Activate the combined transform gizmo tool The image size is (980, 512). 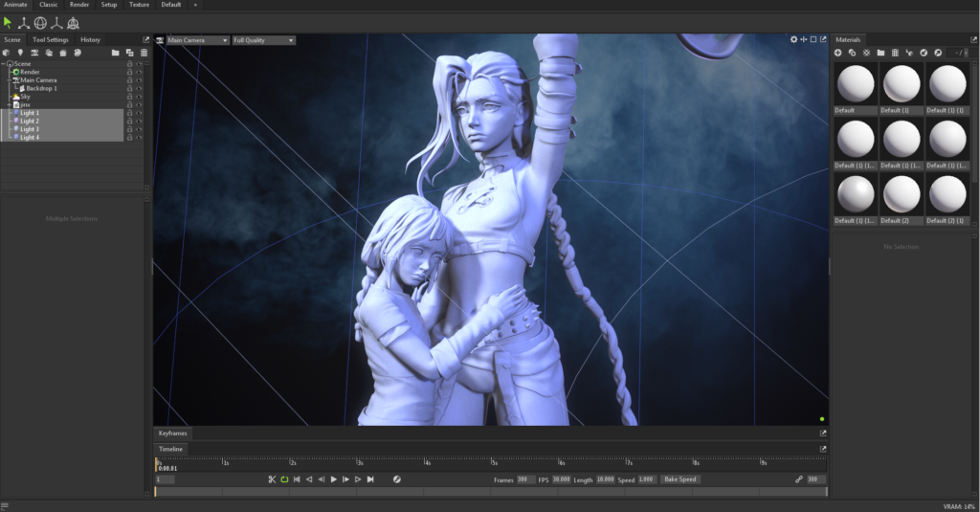(x=73, y=23)
